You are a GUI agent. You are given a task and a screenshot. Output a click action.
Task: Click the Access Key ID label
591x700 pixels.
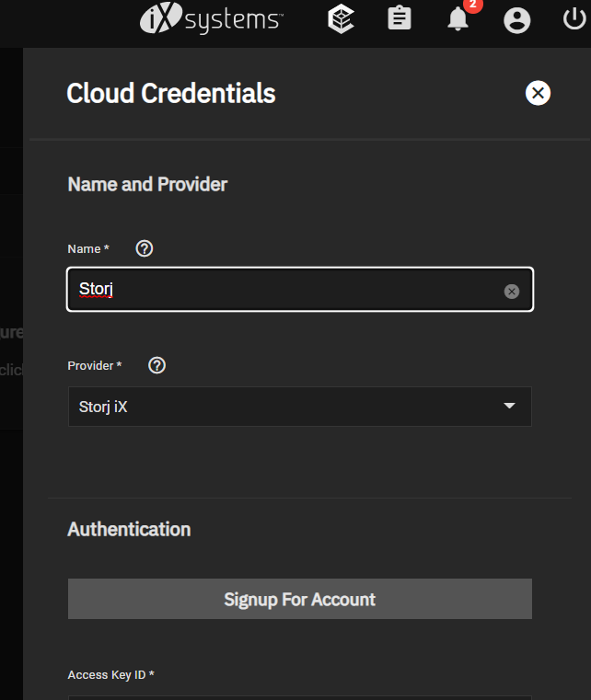(110, 674)
